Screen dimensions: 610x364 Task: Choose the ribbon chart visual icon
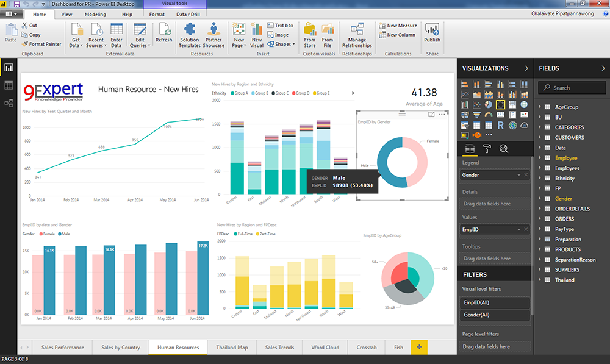(x=525, y=95)
